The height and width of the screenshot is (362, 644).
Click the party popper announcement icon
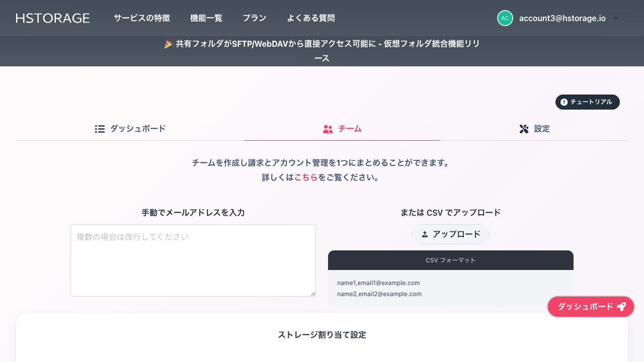[169, 44]
